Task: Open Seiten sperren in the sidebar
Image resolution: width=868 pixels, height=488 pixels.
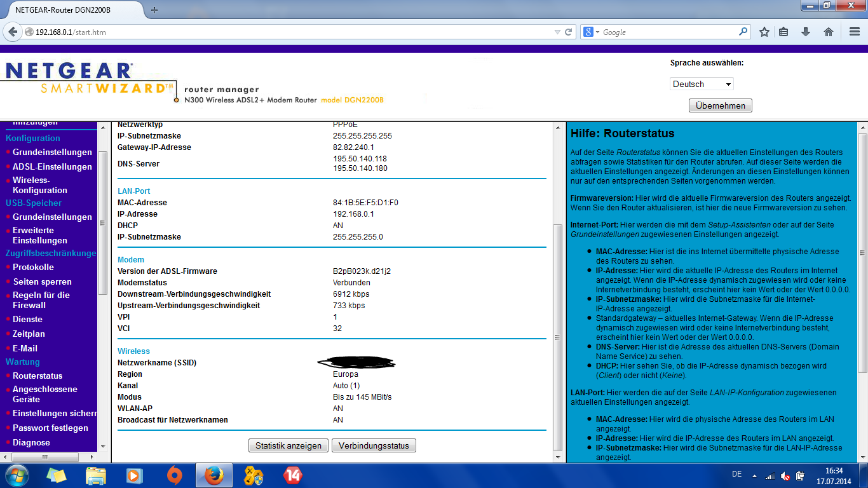Action: (43, 282)
